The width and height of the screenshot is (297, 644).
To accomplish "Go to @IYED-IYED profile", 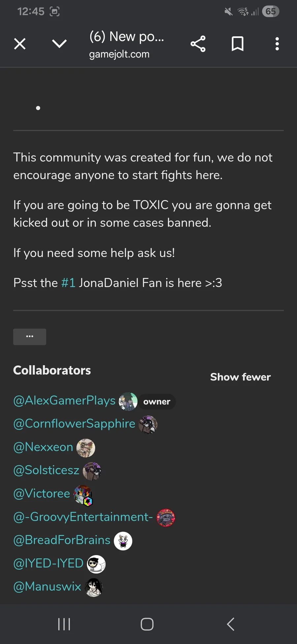I will tap(48, 563).
